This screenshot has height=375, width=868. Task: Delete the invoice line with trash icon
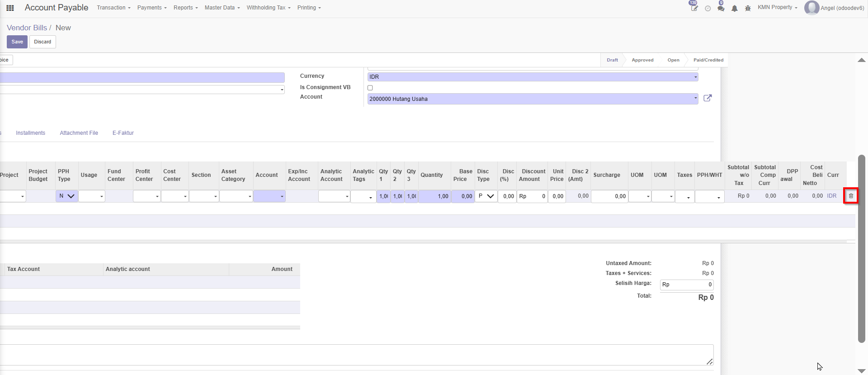click(851, 196)
